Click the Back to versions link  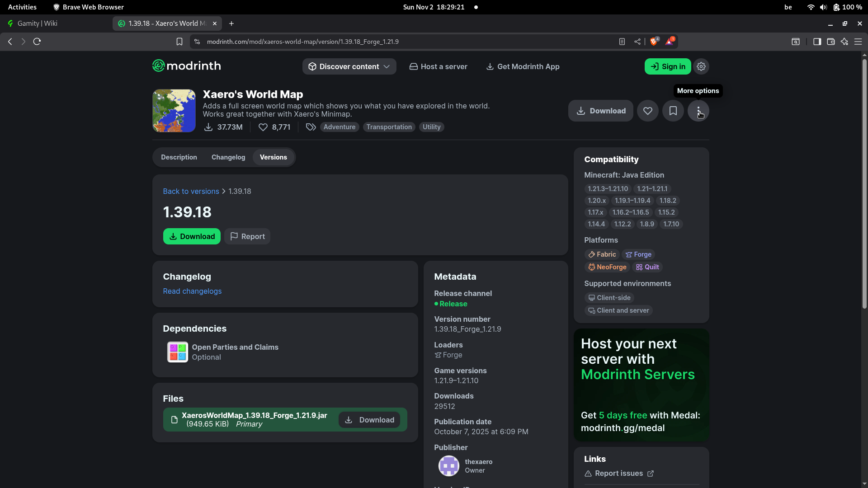pyautogui.click(x=191, y=191)
